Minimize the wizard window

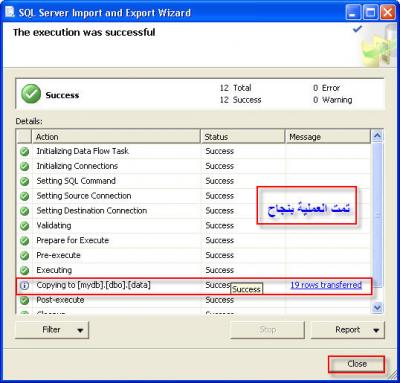353,13
